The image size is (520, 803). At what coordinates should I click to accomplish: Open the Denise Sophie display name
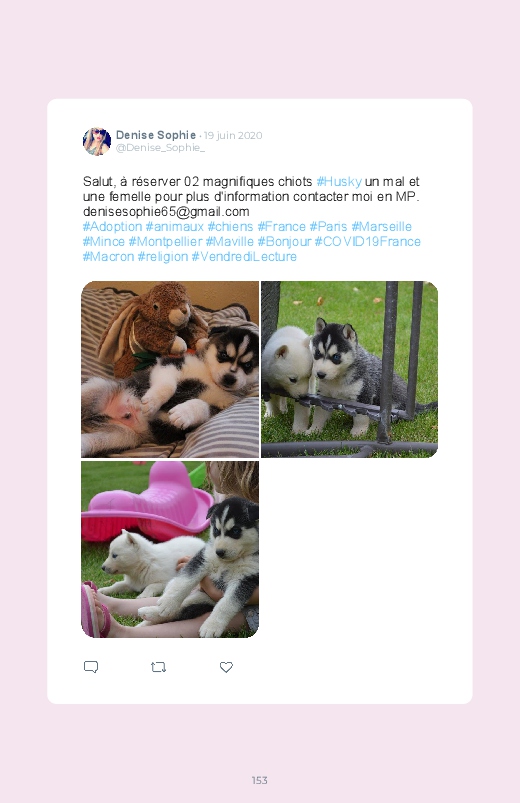[156, 135]
